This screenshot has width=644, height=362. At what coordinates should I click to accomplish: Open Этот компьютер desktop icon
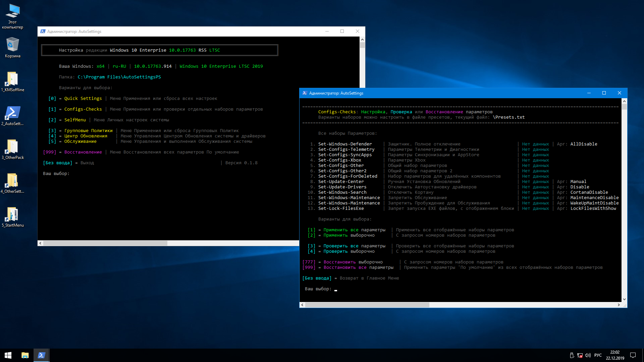[13, 16]
